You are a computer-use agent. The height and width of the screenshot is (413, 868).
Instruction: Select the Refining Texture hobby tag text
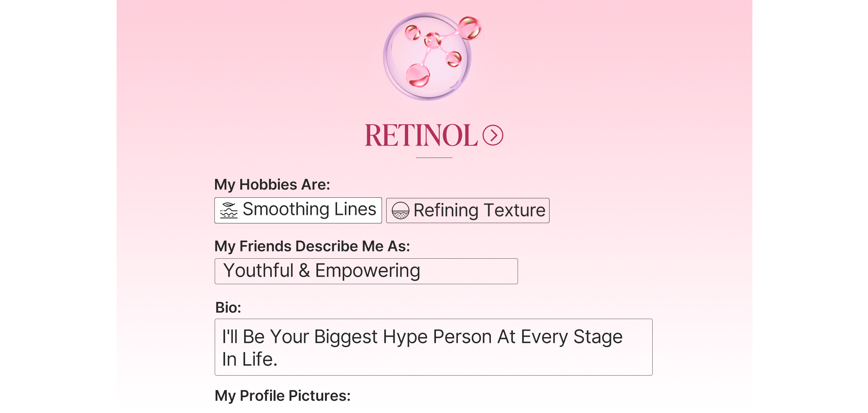point(479,211)
